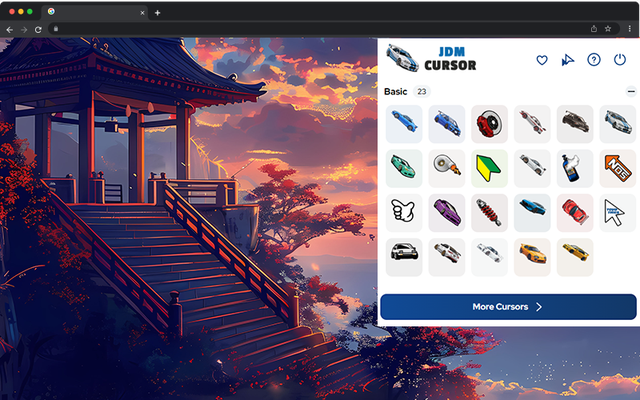Select the white arrow pointer with blue logo
This screenshot has height=400, width=640.
coord(618,213)
